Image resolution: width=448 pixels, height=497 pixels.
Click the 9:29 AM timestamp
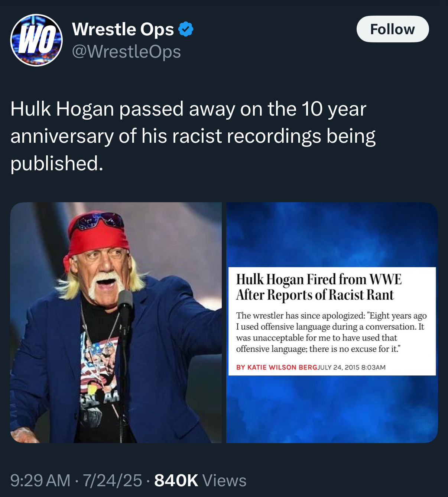(x=40, y=480)
